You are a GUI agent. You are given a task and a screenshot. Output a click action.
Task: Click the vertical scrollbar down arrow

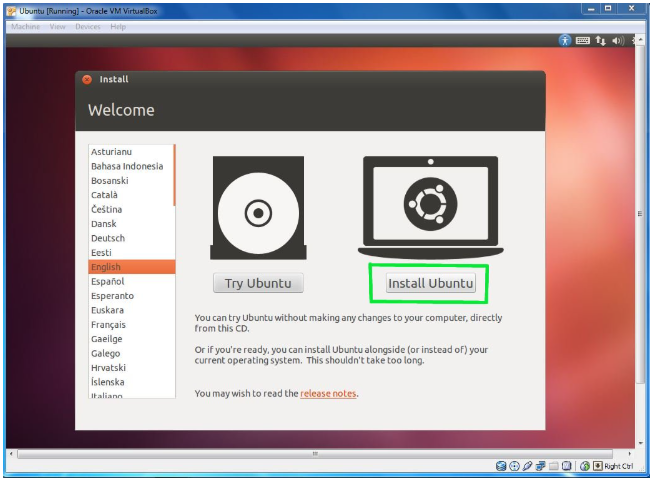(640, 443)
